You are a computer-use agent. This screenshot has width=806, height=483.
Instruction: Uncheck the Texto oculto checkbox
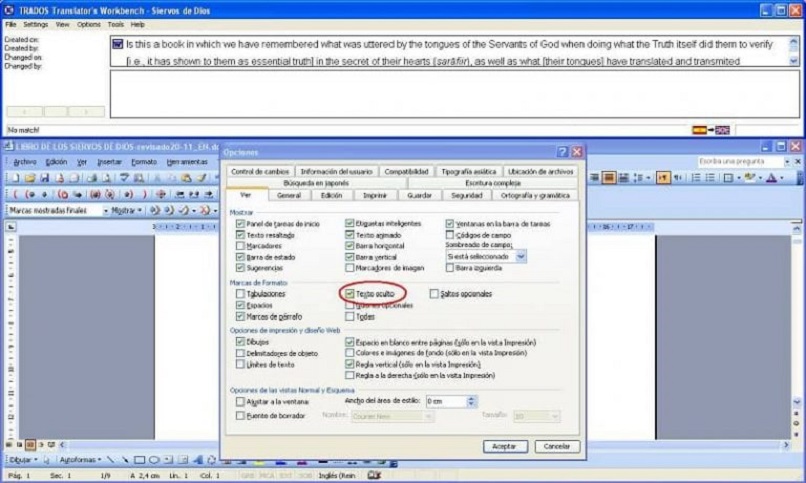pyautogui.click(x=350, y=294)
